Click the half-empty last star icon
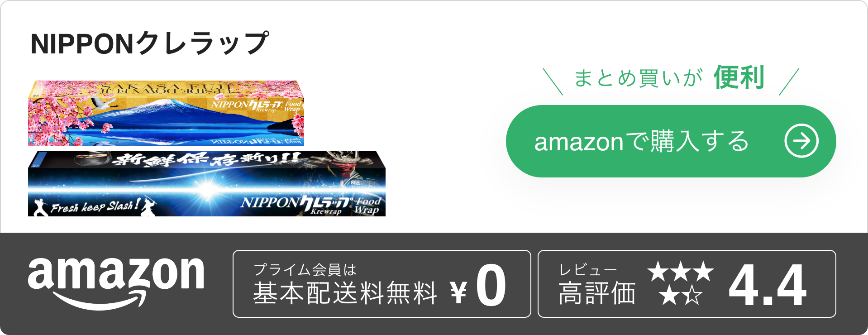Screen dimensions: 868x335 (693, 296)
